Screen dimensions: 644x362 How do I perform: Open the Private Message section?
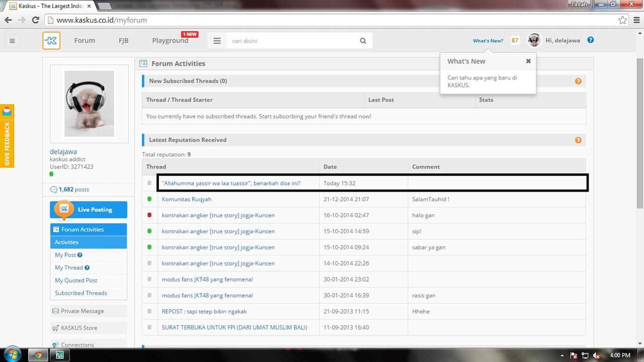[89, 311]
